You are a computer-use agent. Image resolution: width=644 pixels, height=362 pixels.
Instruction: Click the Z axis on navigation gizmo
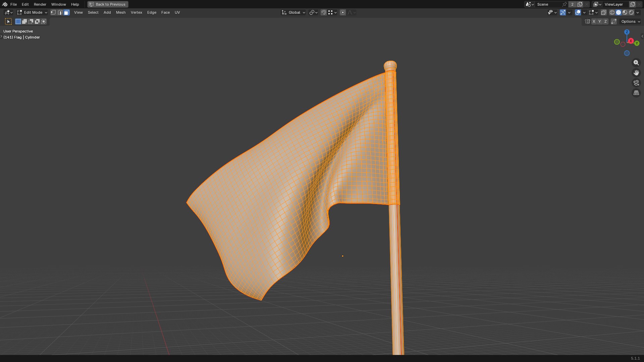click(x=627, y=32)
